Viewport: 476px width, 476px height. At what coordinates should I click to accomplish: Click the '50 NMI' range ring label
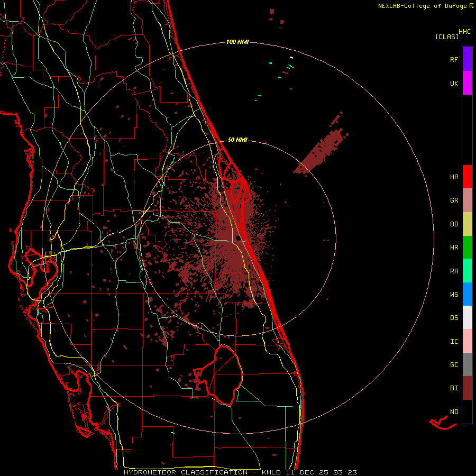click(x=237, y=140)
